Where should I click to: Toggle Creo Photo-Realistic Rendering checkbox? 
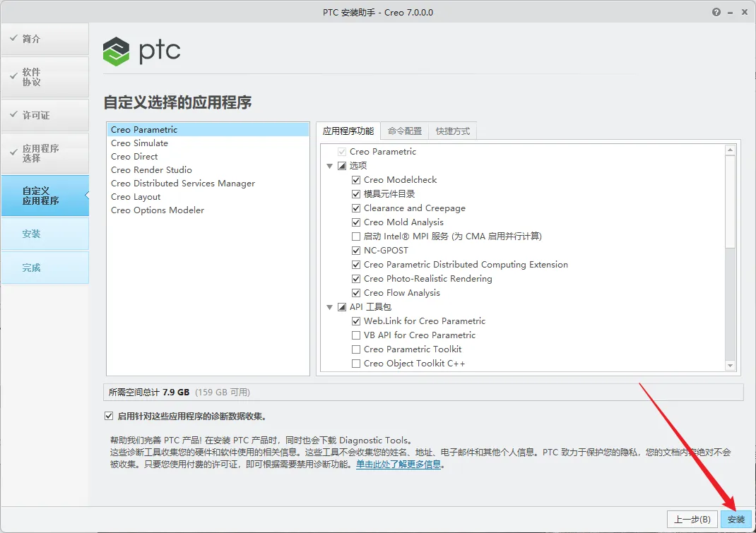click(x=356, y=279)
